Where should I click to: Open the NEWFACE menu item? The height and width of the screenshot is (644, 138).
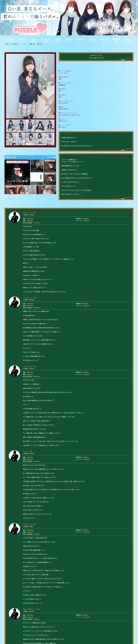[x=69, y=40]
